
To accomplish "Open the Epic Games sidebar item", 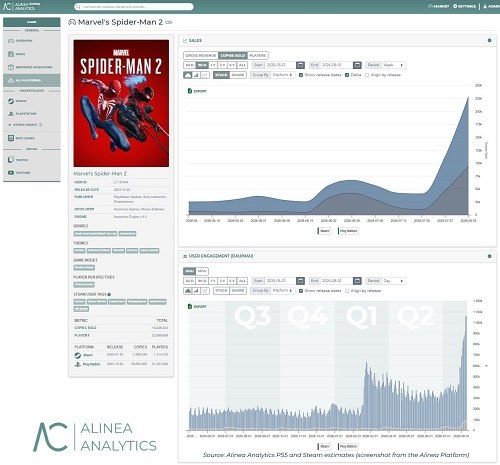I will click(x=32, y=138).
